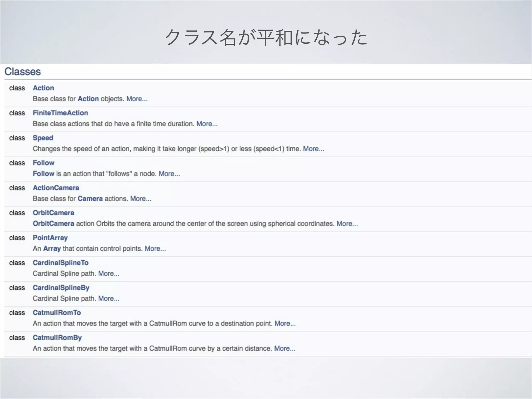Click More... after follows a node text

169,174
